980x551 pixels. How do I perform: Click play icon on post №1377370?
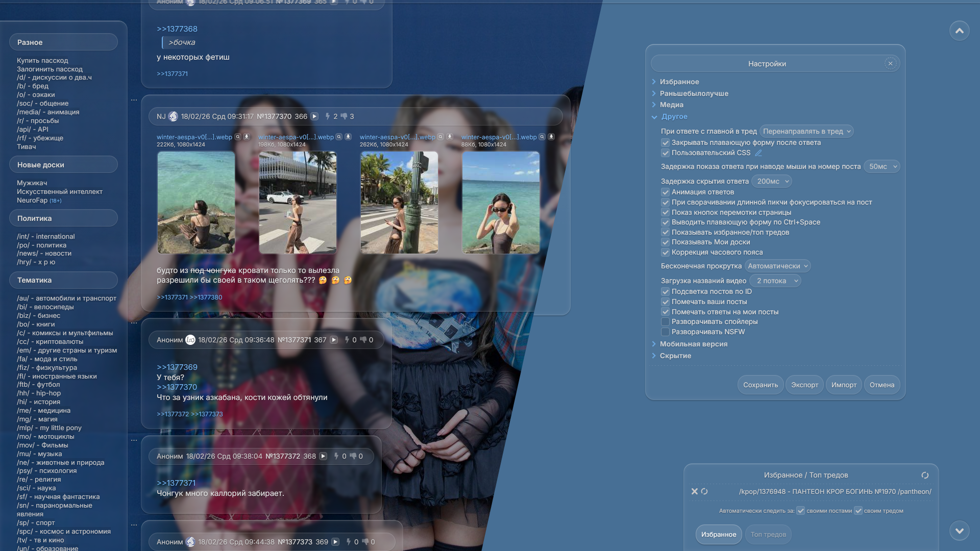tap(314, 116)
